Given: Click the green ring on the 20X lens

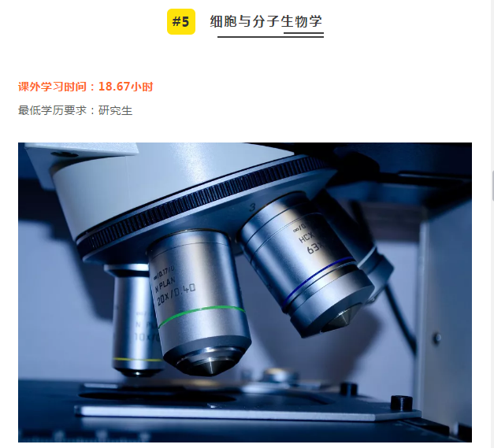Looking at the screenshot, I should pyautogui.click(x=202, y=313).
